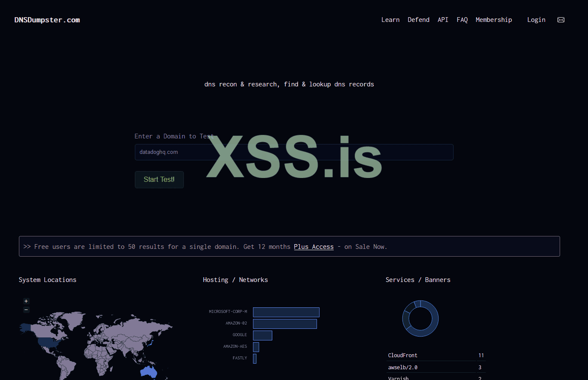Click the Services / Banners donut chart
Screen dimensions: 588x380
point(420,319)
